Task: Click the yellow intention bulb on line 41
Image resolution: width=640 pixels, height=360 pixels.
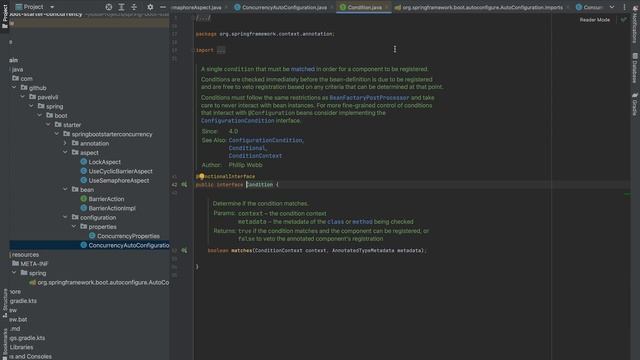Action: [x=202, y=176]
